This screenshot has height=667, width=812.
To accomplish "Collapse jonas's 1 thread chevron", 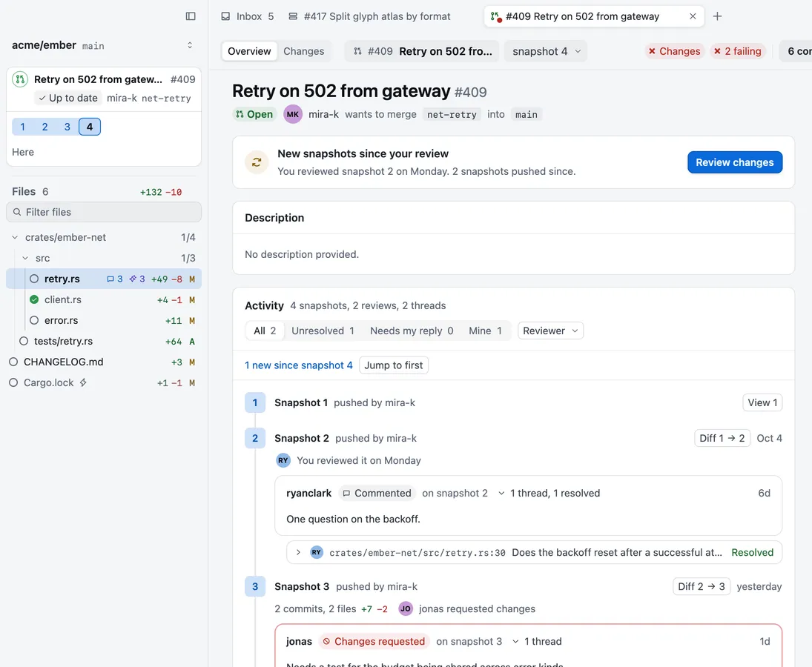I will (x=515, y=642).
